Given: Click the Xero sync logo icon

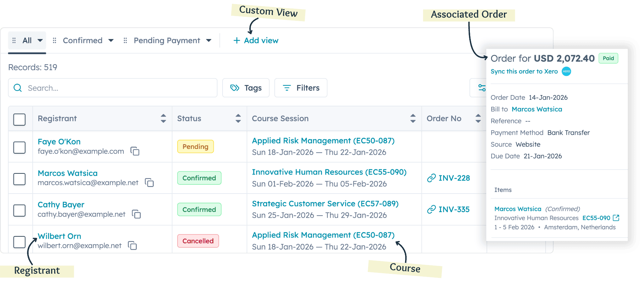Looking at the screenshot, I should [x=566, y=71].
